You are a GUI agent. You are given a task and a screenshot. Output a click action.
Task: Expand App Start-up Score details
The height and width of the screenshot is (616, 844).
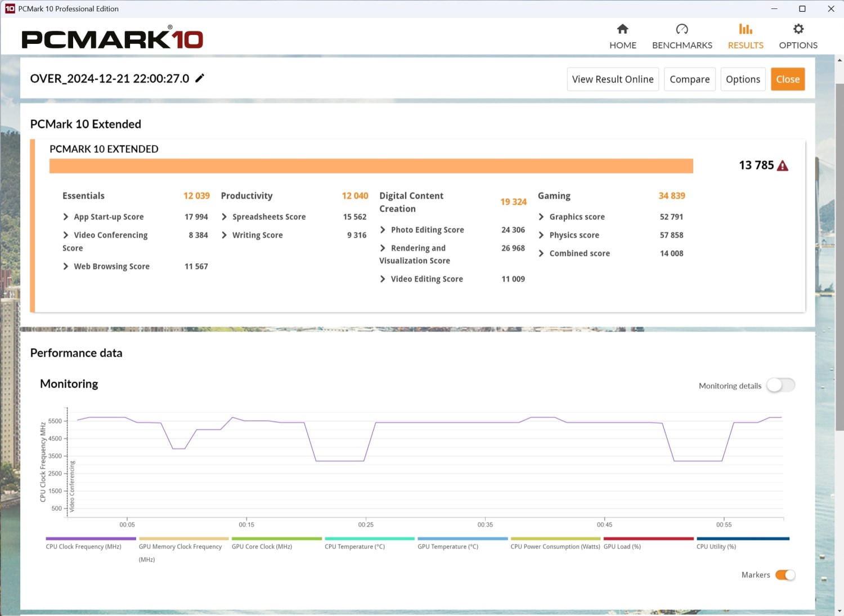[x=66, y=217]
